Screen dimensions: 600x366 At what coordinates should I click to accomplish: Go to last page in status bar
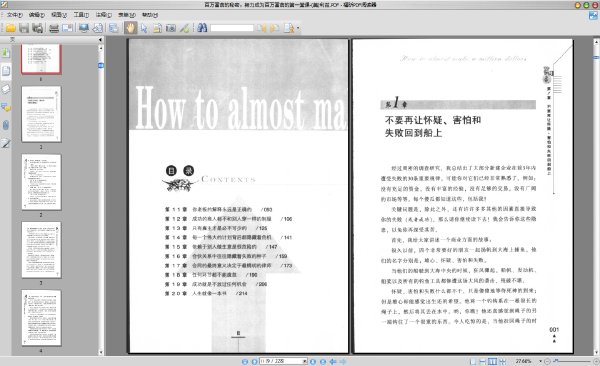tap(323, 361)
